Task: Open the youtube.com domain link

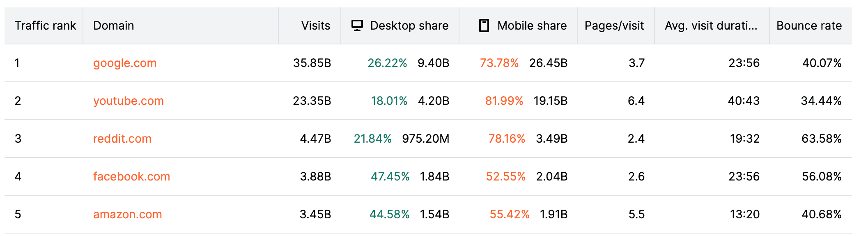Action: tap(129, 101)
